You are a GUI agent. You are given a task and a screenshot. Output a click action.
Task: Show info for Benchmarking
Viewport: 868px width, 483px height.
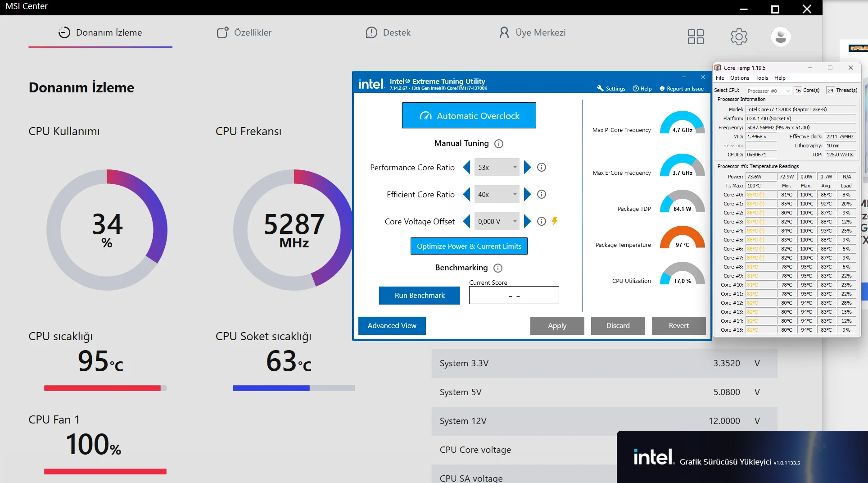[498, 268]
